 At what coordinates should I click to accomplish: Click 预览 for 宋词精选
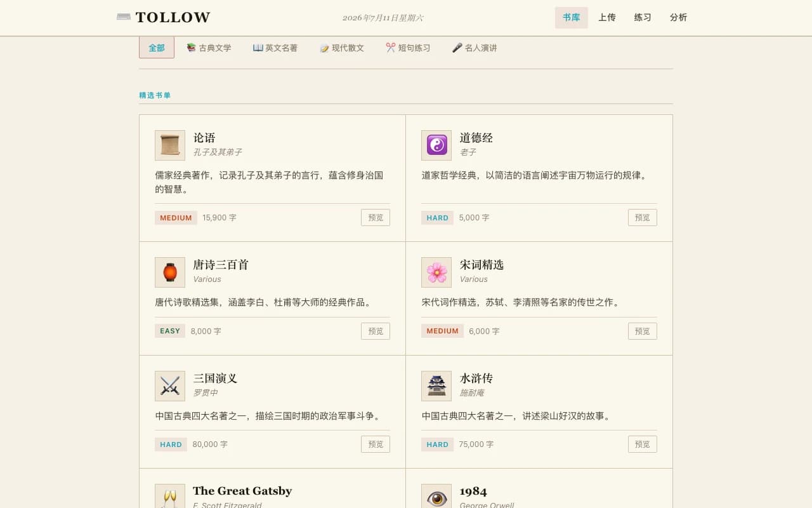click(643, 331)
